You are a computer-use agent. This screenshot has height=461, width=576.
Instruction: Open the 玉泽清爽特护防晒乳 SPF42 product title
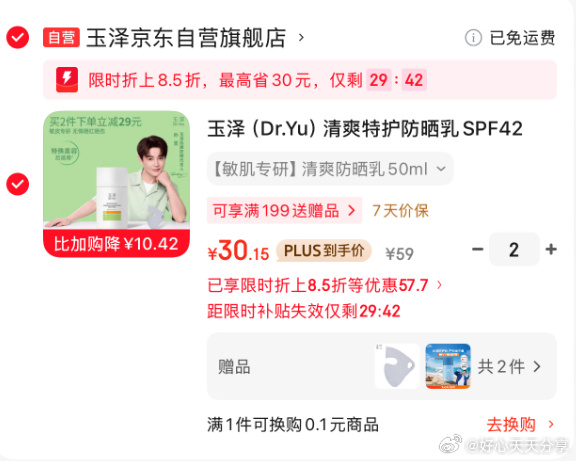(x=365, y=129)
